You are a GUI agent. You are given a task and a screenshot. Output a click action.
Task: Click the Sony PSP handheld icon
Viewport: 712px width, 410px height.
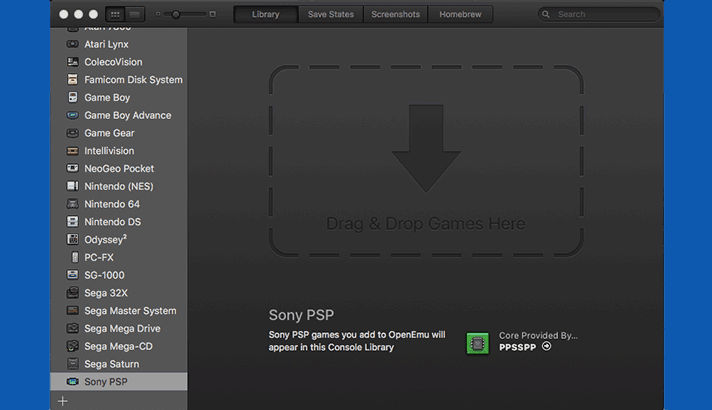(72, 381)
